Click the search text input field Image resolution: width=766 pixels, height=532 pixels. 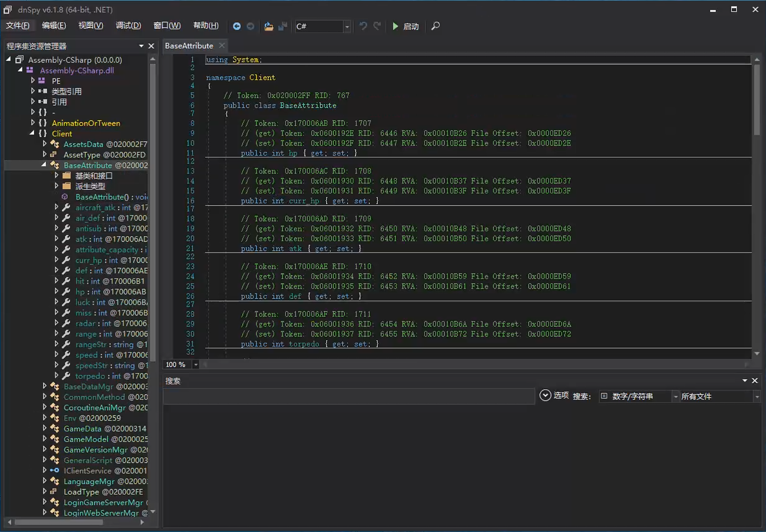tap(348, 396)
